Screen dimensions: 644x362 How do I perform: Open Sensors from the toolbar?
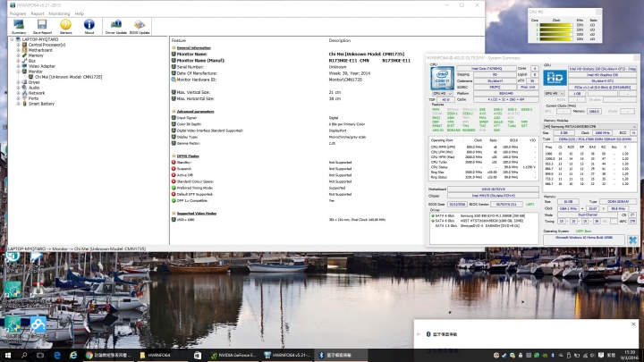(65, 27)
